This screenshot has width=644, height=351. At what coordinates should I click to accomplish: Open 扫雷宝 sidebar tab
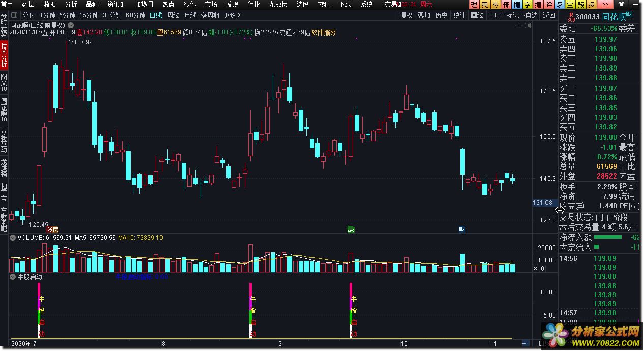point(4,192)
